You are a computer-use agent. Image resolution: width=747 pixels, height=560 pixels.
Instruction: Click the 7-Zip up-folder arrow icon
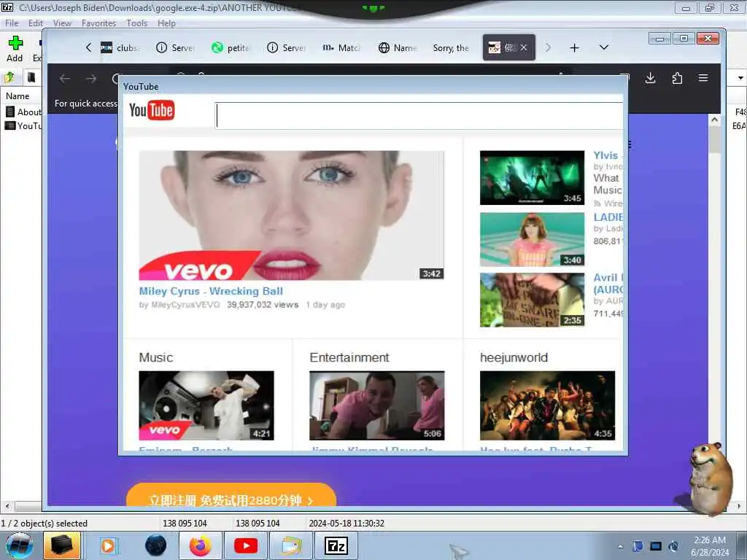pos(9,77)
